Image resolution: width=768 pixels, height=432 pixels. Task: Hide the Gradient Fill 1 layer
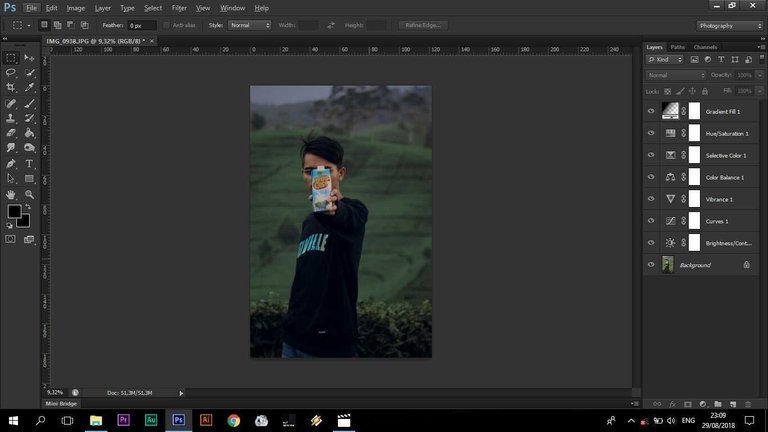coord(651,111)
